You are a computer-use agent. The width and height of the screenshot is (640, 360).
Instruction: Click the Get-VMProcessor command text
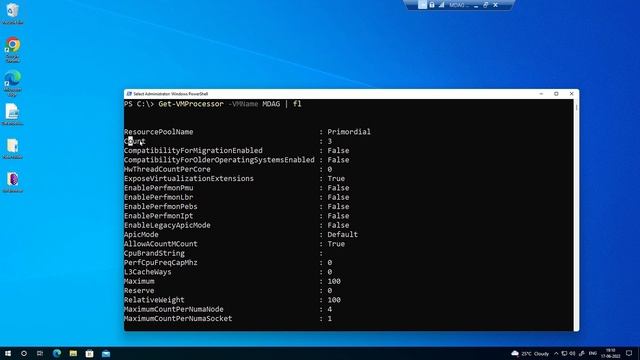[191, 104]
